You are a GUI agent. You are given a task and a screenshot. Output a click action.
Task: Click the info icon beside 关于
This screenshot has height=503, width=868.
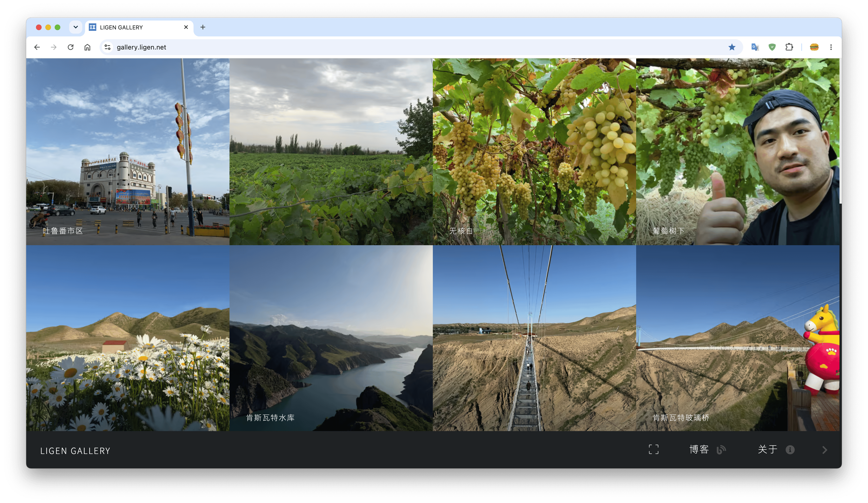[790, 450]
